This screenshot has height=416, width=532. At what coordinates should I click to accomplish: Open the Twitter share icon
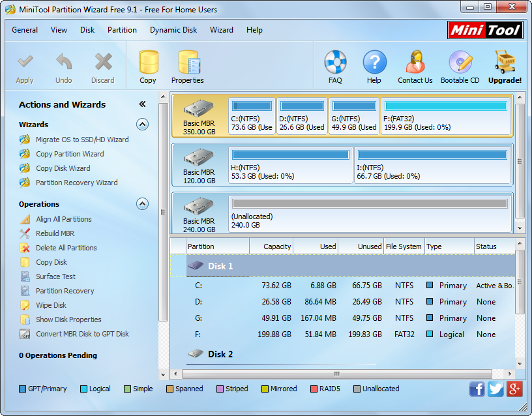[495, 389]
